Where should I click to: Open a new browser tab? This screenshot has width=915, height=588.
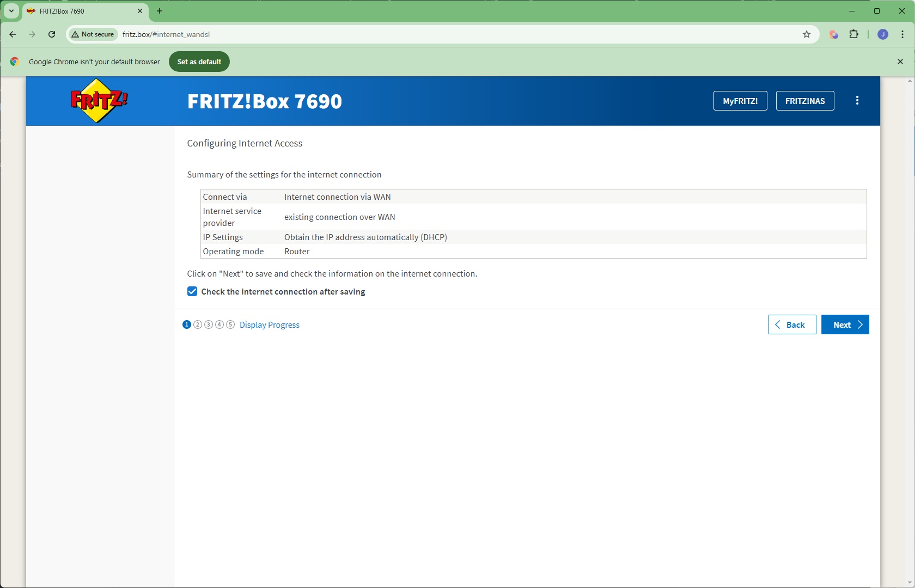(x=160, y=11)
